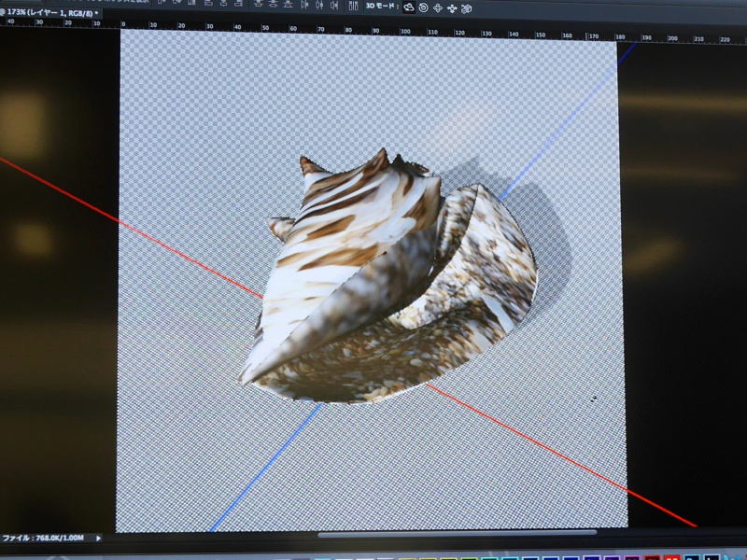Click the Distribute vertical centers icon
The height and width of the screenshot is (560, 747).
[x=273, y=4]
